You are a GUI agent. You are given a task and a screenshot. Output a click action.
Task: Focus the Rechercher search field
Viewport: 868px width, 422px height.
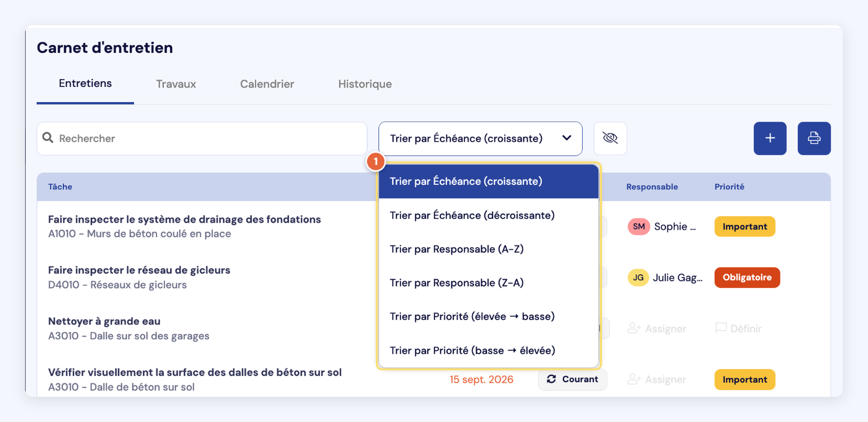[202, 138]
